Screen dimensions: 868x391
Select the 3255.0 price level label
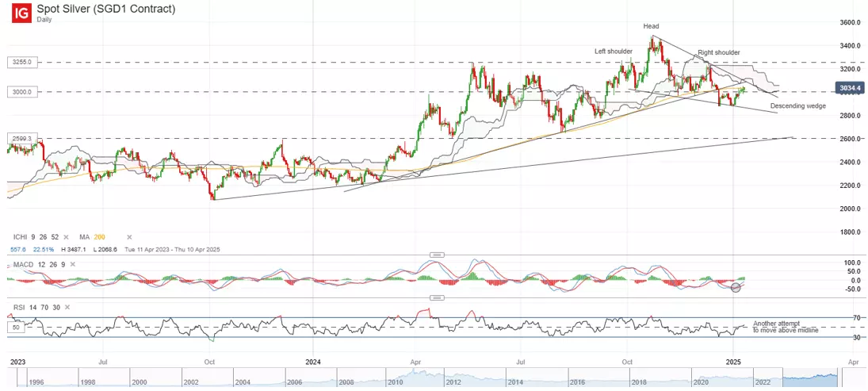click(x=20, y=62)
